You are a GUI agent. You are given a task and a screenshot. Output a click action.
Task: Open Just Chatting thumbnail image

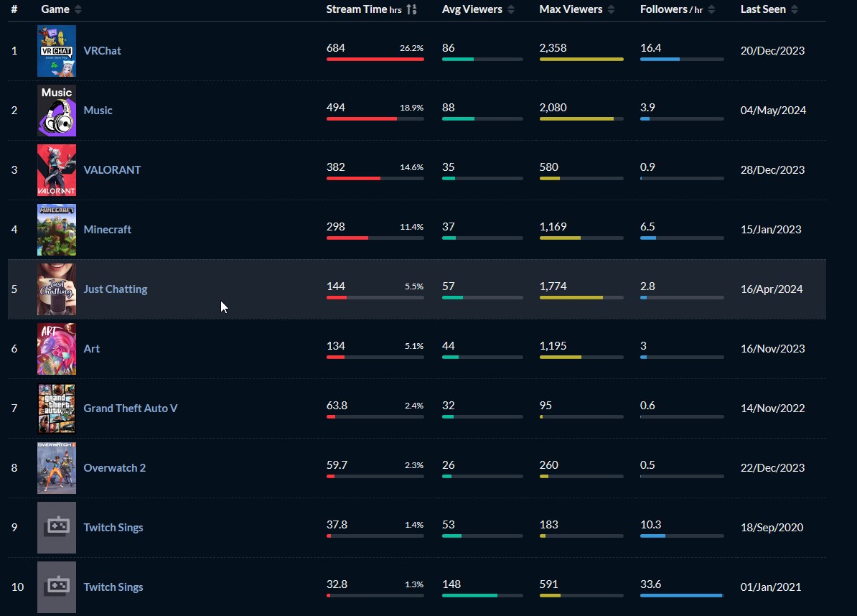click(57, 289)
